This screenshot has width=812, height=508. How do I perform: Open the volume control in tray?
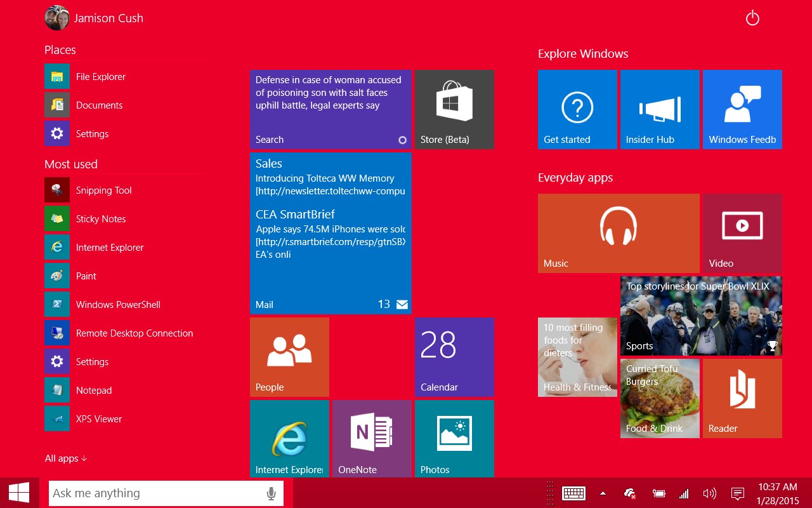point(710,493)
